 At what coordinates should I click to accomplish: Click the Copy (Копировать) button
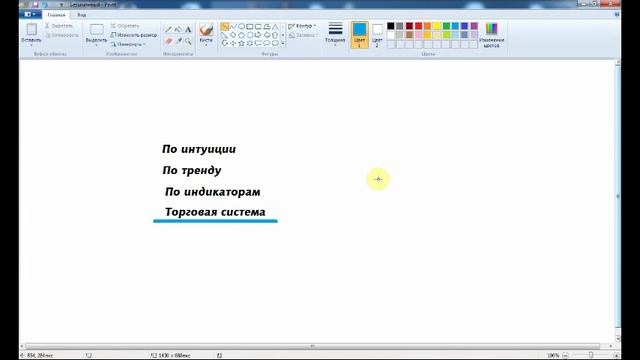point(61,36)
